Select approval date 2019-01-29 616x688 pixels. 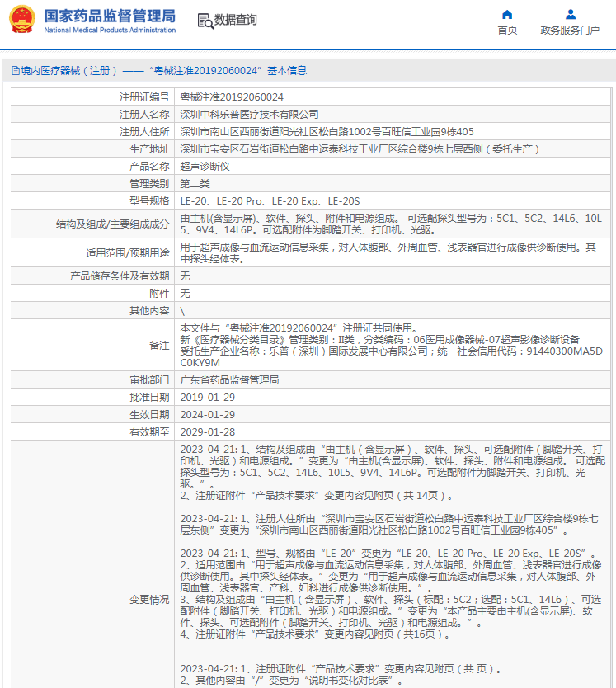[208, 397]
